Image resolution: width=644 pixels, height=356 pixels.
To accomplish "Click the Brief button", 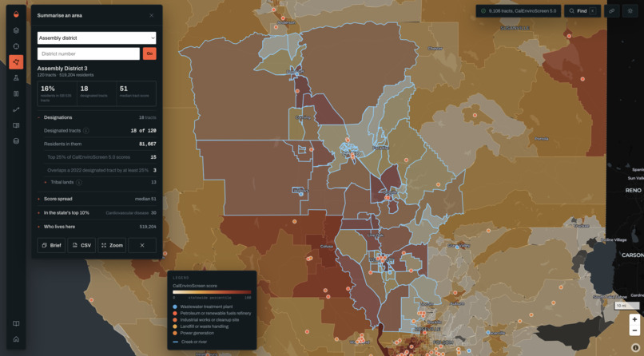I will click(x=51, y=245).
